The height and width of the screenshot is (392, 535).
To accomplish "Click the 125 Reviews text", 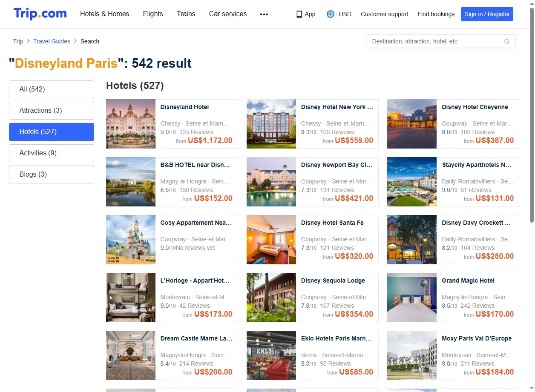I will tap(196, 132).
